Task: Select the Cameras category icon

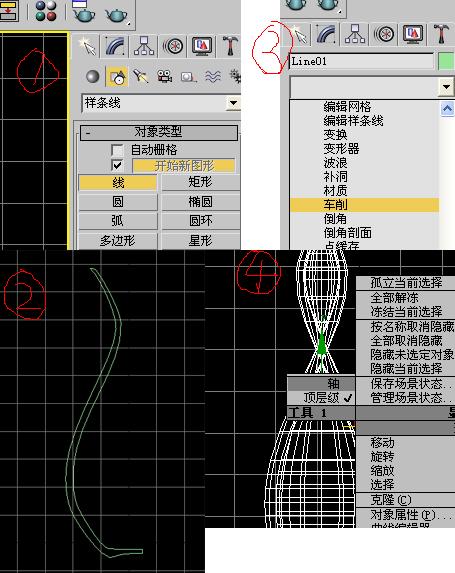Action: click(x=164, y=77)
